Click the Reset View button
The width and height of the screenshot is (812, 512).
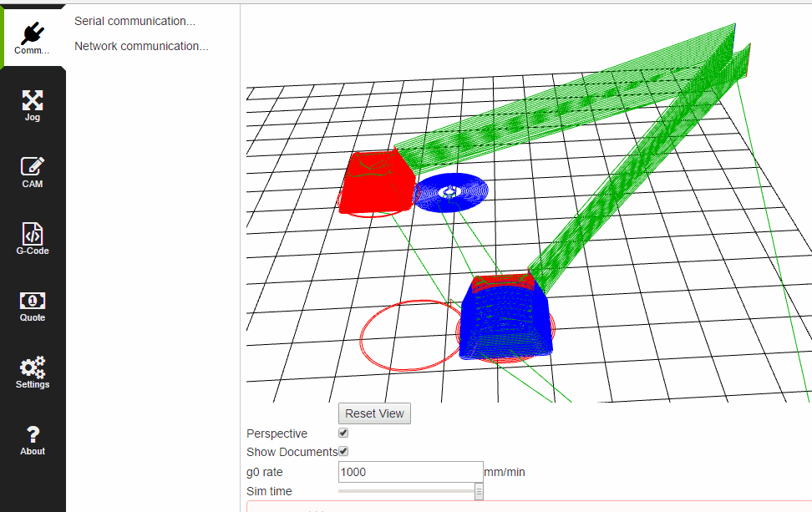pos(374,413)
